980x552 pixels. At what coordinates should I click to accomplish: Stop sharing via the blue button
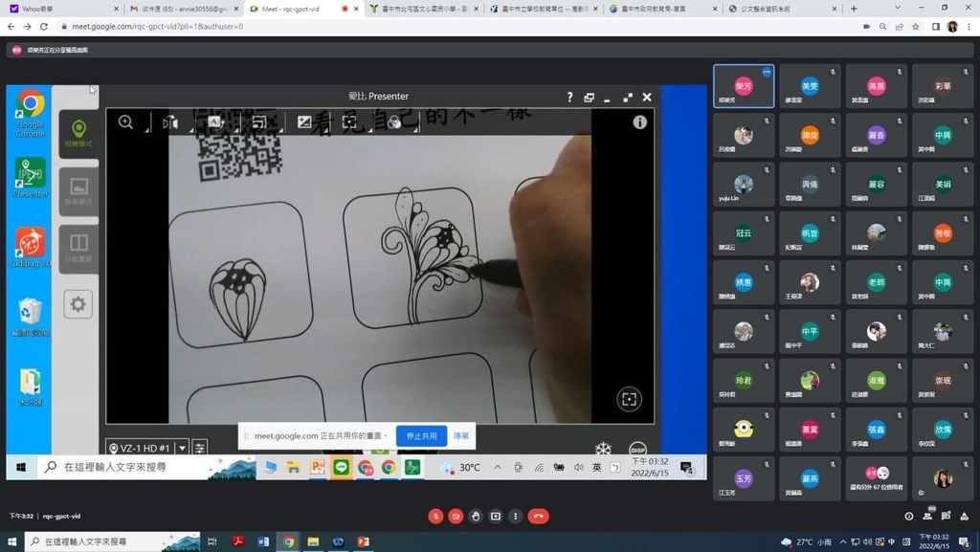point(421,436)
